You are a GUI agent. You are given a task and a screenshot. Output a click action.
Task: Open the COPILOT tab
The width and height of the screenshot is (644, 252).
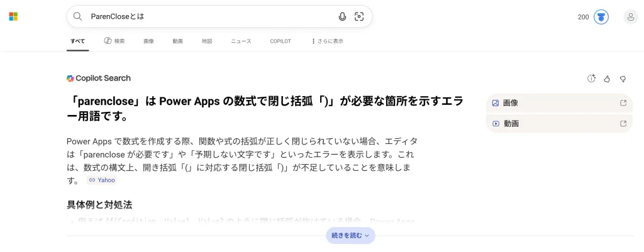tap(280, 41)
